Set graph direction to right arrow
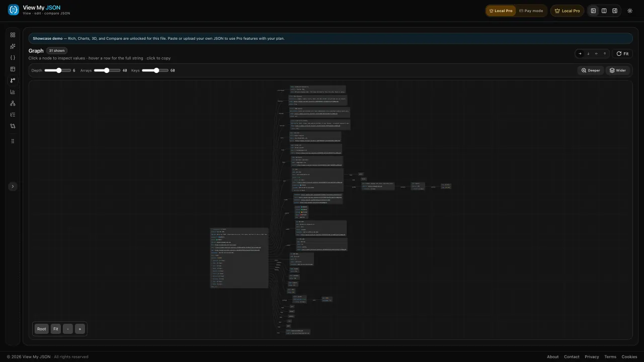Image resolution: width=644 pixels, height=362 pixels. pos(580,54)
